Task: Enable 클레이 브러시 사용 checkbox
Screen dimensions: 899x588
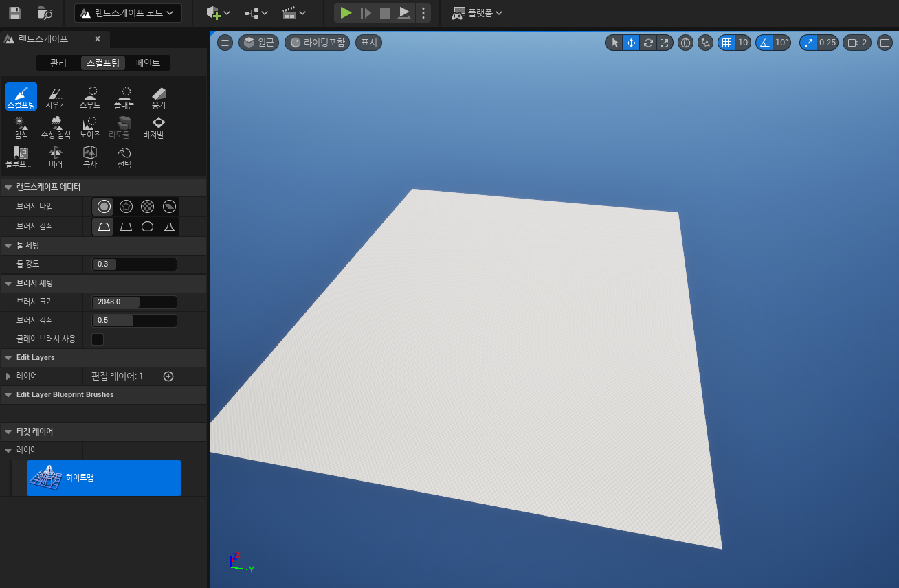Action: (x=98, y=339)
